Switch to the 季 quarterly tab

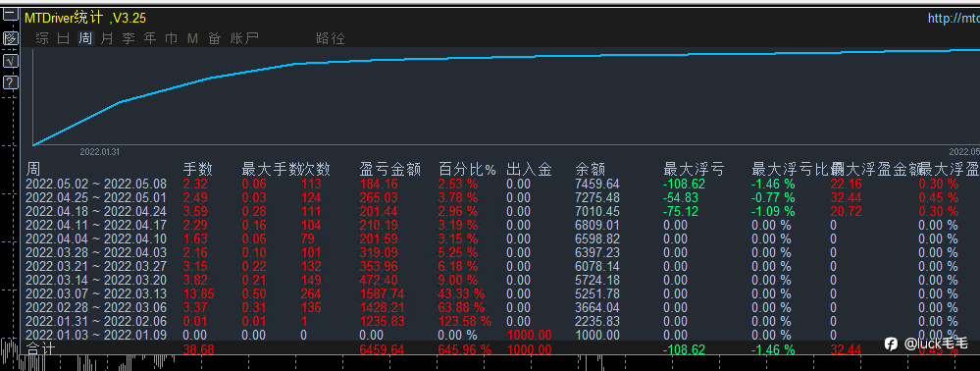click(x=129, y=39)
